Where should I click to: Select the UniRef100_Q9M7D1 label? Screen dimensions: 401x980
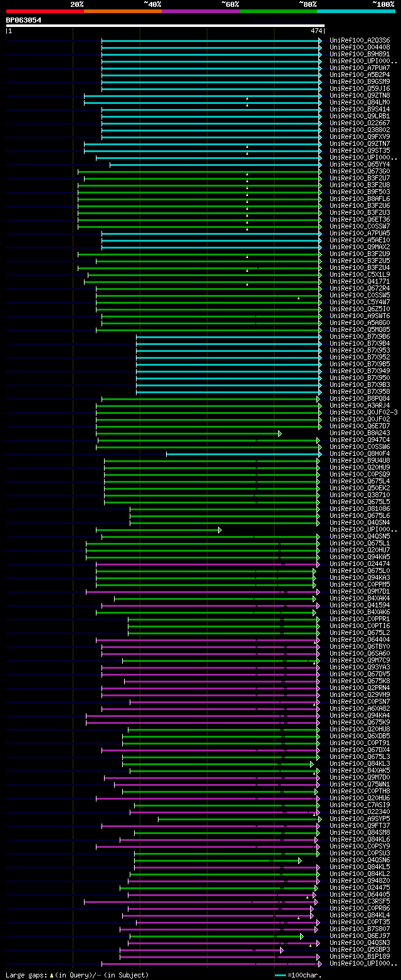361,591
